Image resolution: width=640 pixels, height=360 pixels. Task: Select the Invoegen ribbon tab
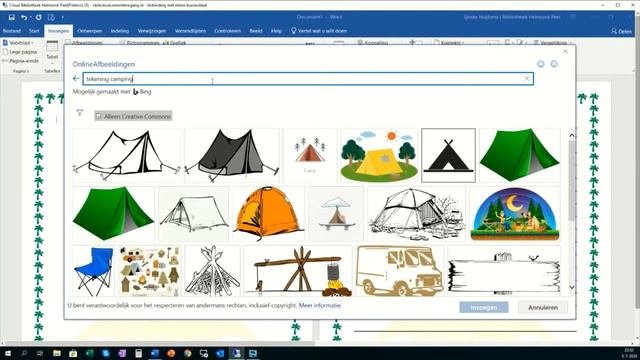[x=58, y=31]
